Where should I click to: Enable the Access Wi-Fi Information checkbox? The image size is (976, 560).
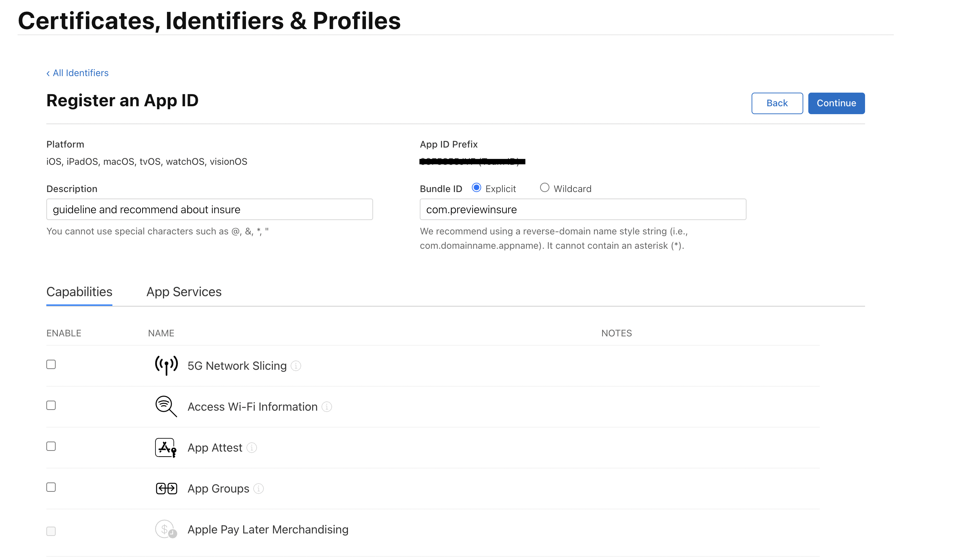pyautogui.click(x=51, y=405)
